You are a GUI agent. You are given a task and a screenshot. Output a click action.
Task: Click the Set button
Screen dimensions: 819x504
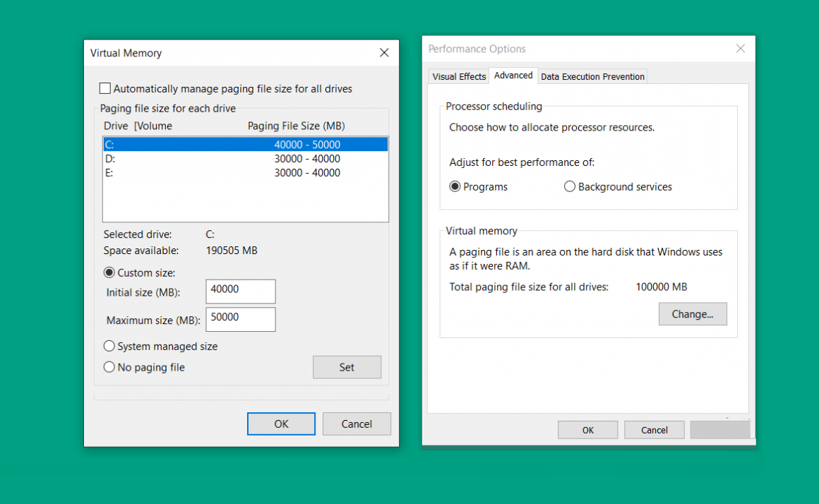(x=347, y=367)
